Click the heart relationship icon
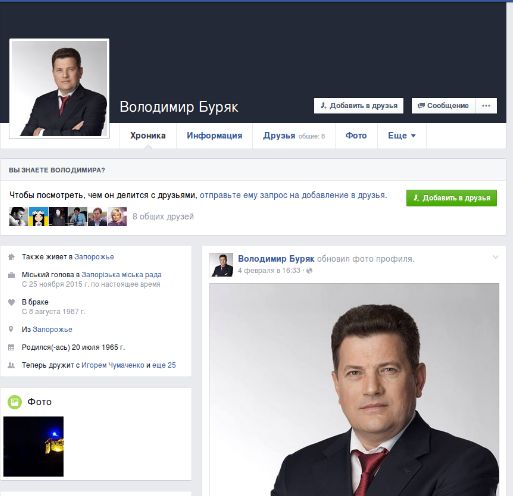513x496 pixels. click(11, 302)
